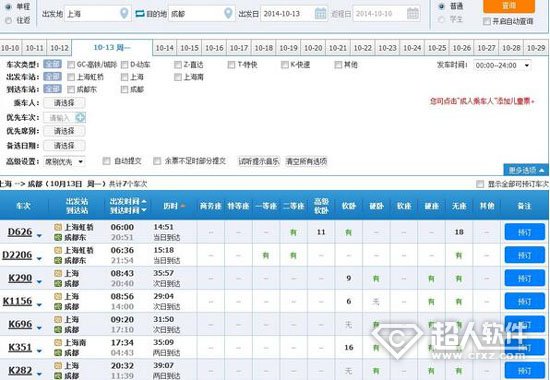Image resolution: width=550 pixels, height=380 pixels.
Task: Collapse more options panel button
Action: click(526, 170)
